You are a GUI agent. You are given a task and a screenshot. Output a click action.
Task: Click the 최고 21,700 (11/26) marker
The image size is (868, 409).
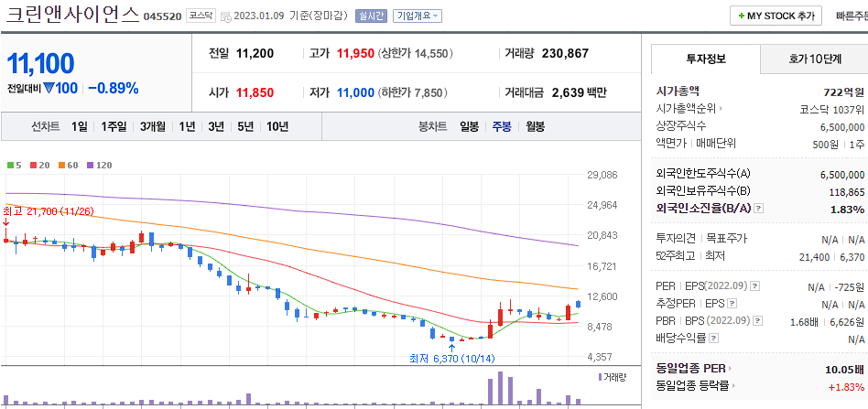(x=49, y=211)
